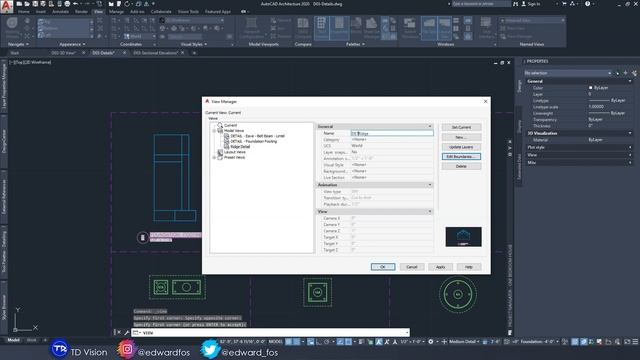Click Cancel in View Manager dialog
640x360 pixels.
tap(411, 267)
